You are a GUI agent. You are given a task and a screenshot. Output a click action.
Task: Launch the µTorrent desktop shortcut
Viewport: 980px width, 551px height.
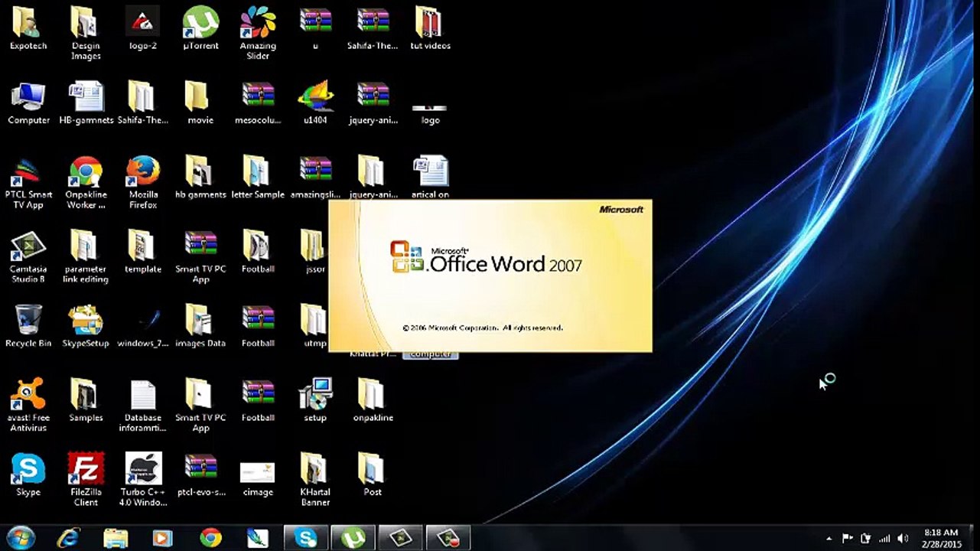pyautogui.click(x=200, y=29)
